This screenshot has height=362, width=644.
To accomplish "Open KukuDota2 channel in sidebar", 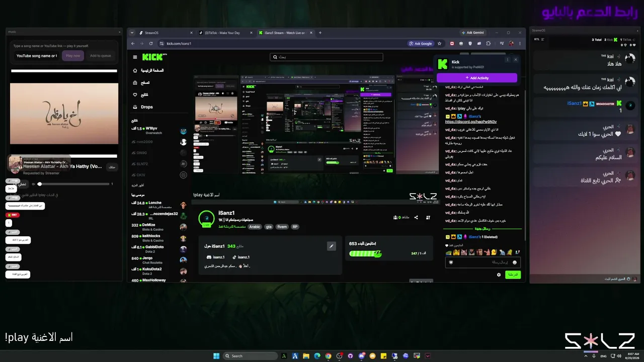I will (x=159, y=271).
